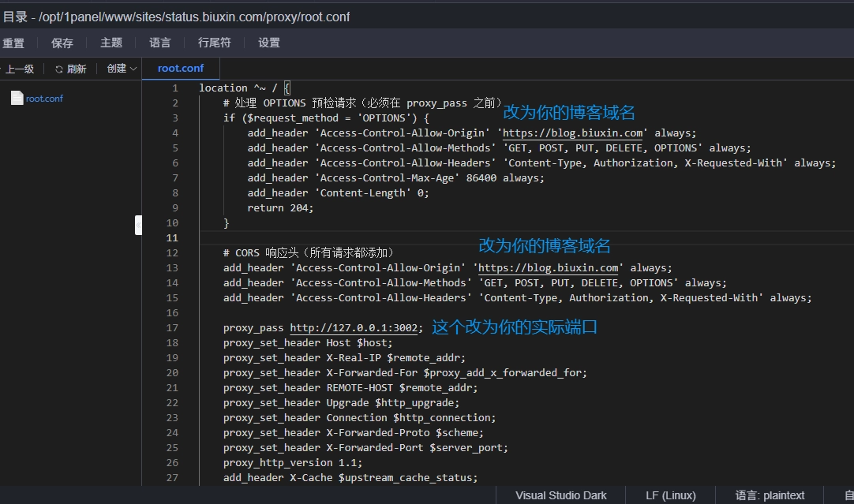Click "add_header 'Content-Length' 0;" line
The height and width of the screenshot is (504, 854).
point(339,192)
